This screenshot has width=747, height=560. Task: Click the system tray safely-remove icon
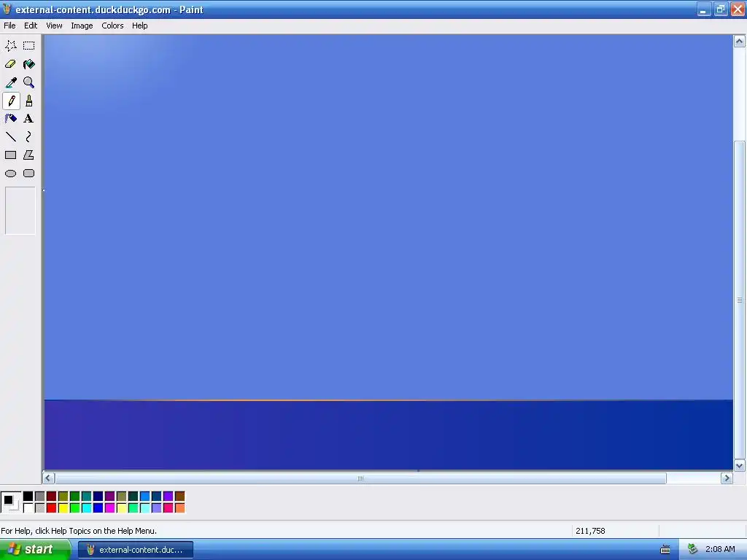(693, 550)
